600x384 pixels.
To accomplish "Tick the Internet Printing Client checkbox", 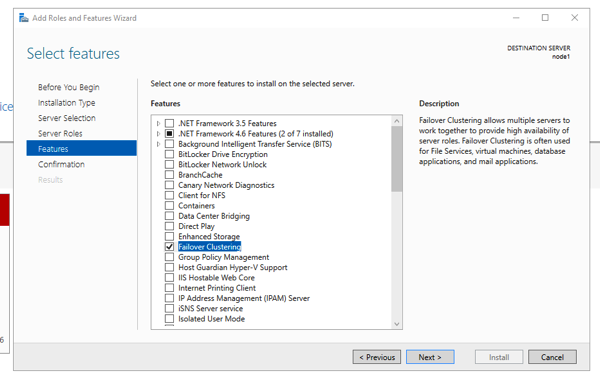I will pyautogui.click(x=169, y=288).
